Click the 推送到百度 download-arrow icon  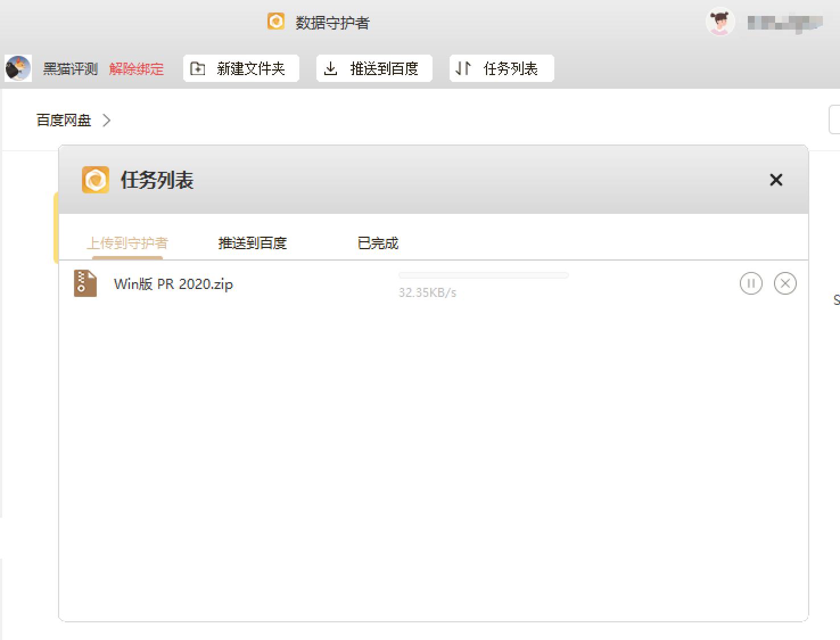332,68
